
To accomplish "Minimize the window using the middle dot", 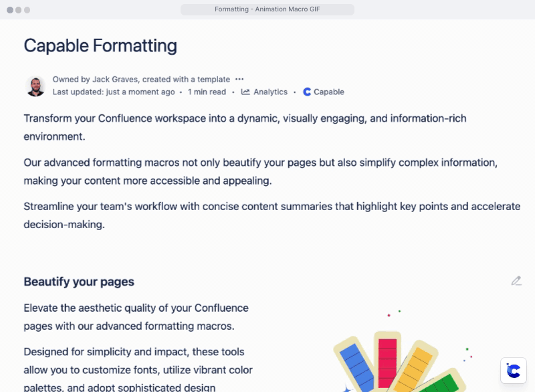I will click(x=19, y=10).
